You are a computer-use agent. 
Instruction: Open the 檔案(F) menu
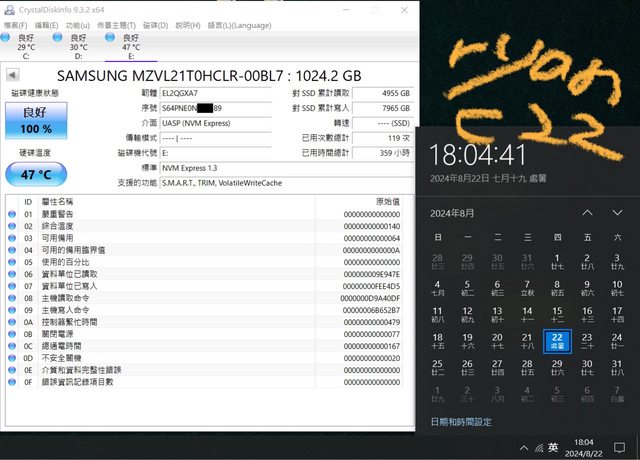click(x=16, y=24)
